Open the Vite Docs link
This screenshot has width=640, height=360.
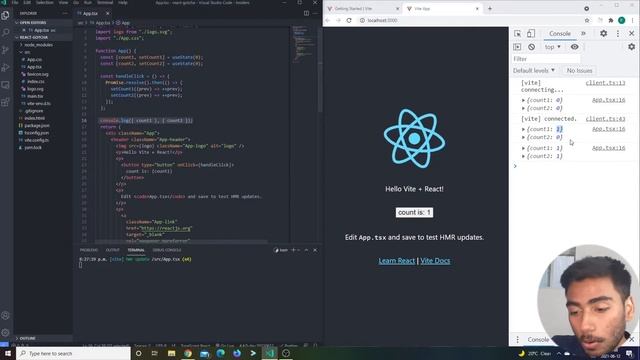435,261
